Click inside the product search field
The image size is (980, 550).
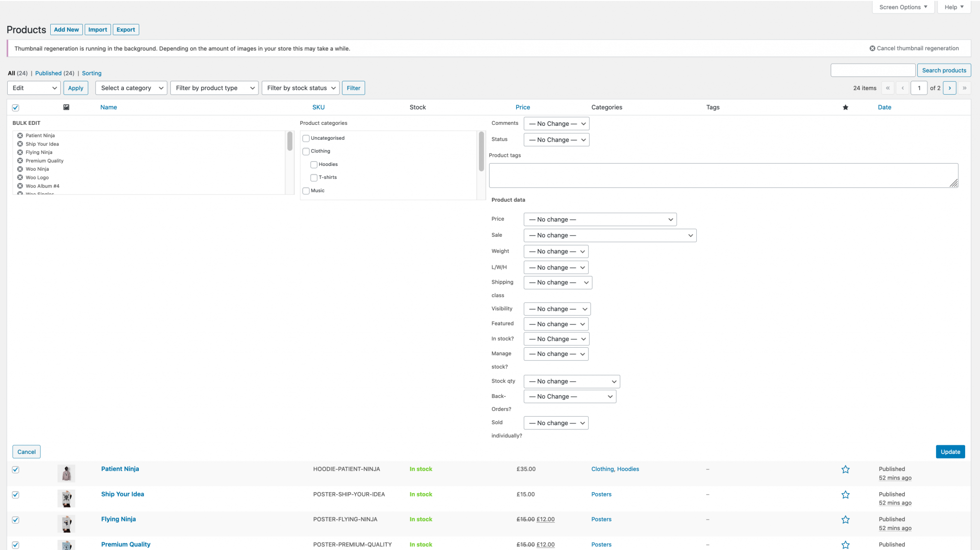873,70
